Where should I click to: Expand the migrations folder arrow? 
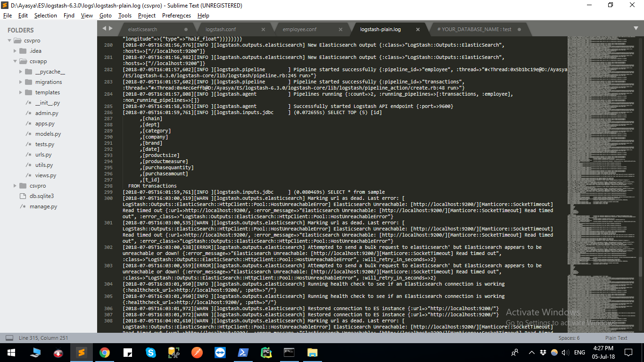point(21,82)
